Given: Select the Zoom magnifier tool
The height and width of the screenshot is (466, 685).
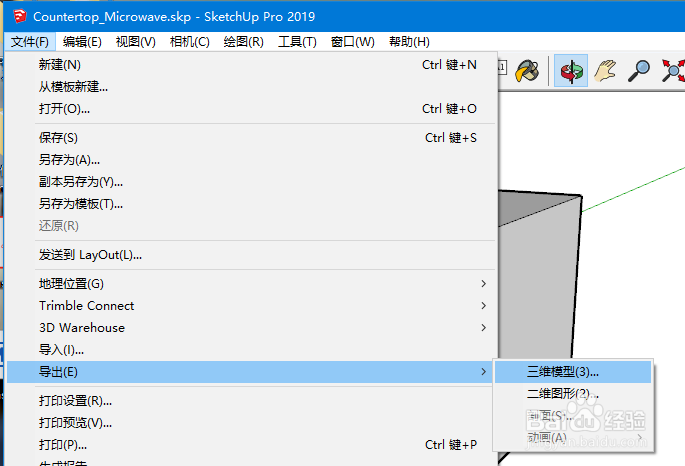Looking at the screenshot, I should tap(639, 71).
